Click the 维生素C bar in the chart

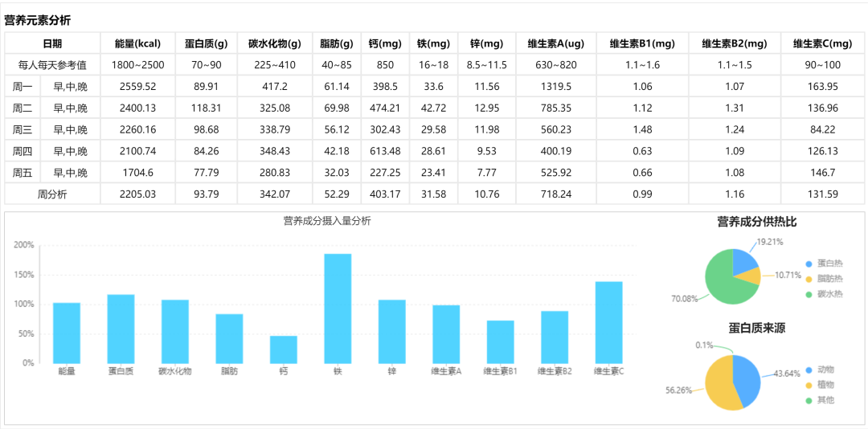pos(609,322)
